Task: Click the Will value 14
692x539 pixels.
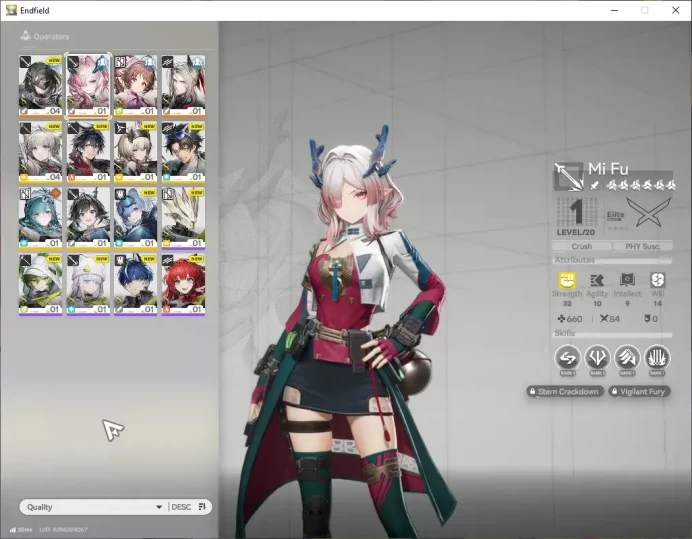Action: click(657, 304)
